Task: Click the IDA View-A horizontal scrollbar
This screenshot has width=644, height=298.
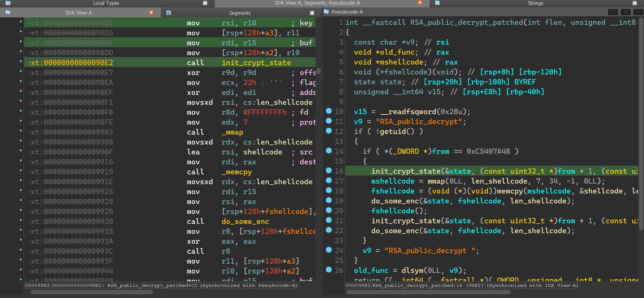Action: (92, 292)
